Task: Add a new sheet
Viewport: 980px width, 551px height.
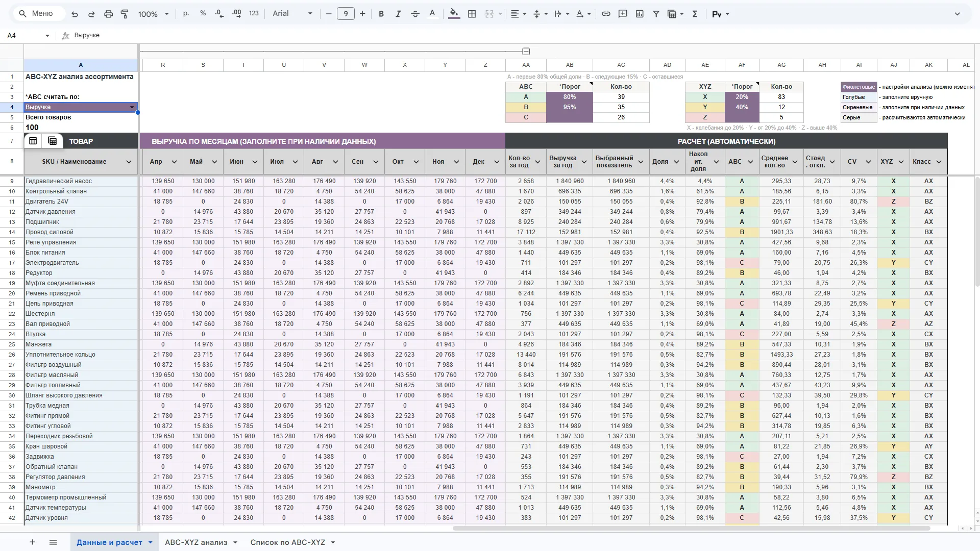Action: 32,542
